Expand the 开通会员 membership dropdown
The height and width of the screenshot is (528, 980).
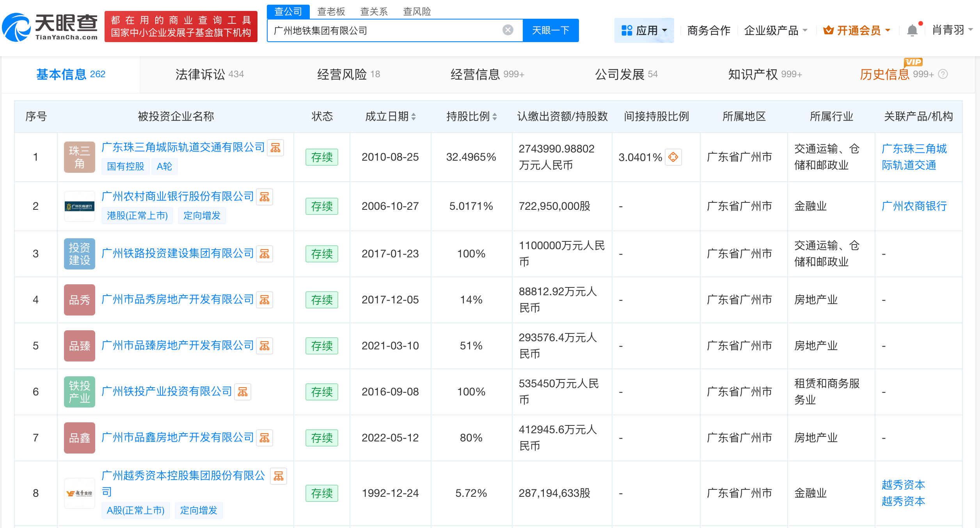click(888, 30)
